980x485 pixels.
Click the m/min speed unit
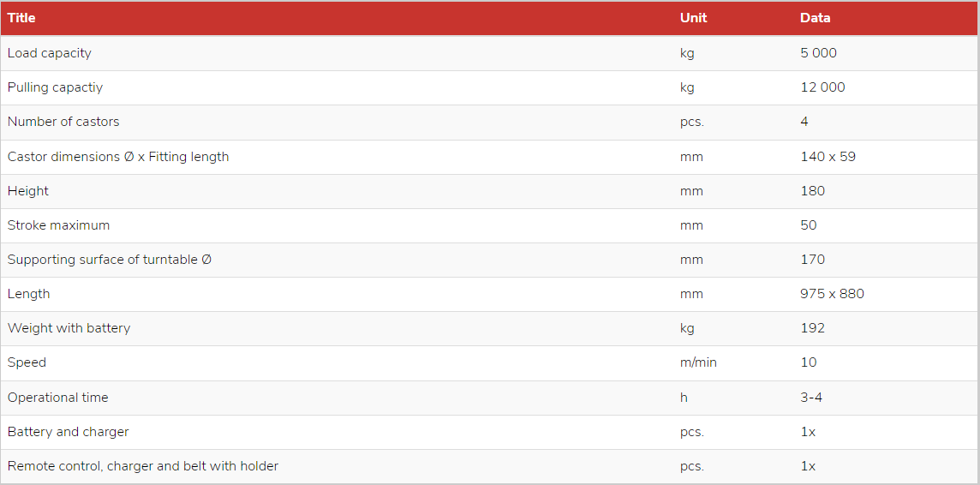(698, 363)
